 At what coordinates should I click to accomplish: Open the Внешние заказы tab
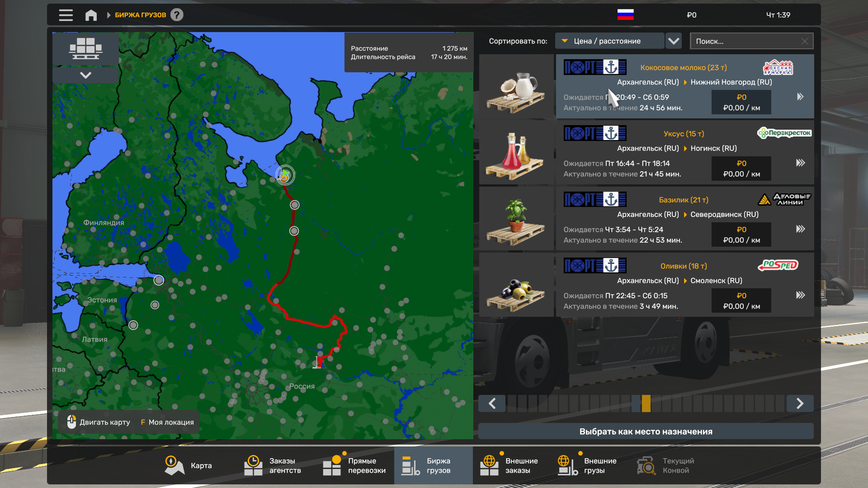click(x=509, y=465)
